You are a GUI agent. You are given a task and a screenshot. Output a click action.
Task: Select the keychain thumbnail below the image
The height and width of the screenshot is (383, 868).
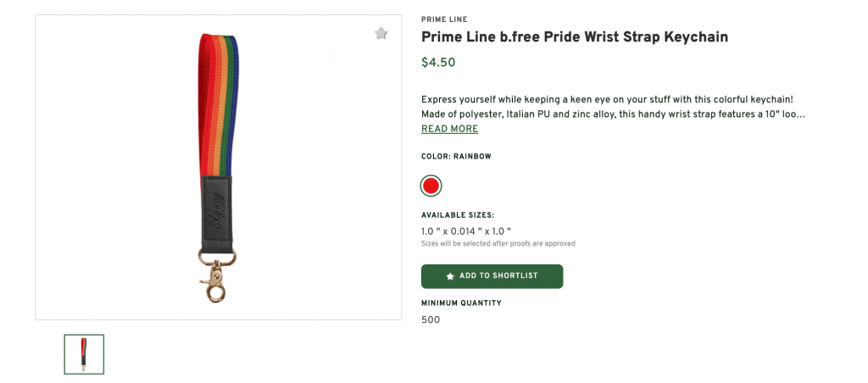tap(84, 354)
